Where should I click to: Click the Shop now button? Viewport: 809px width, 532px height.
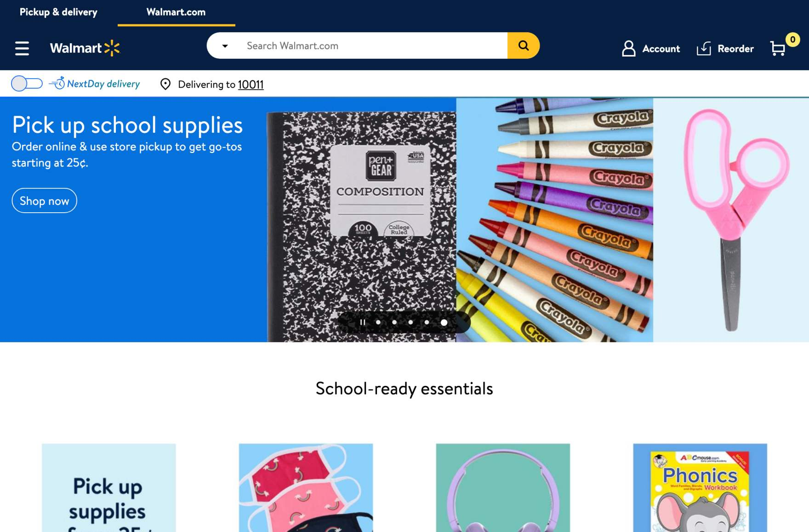(44, 201)
